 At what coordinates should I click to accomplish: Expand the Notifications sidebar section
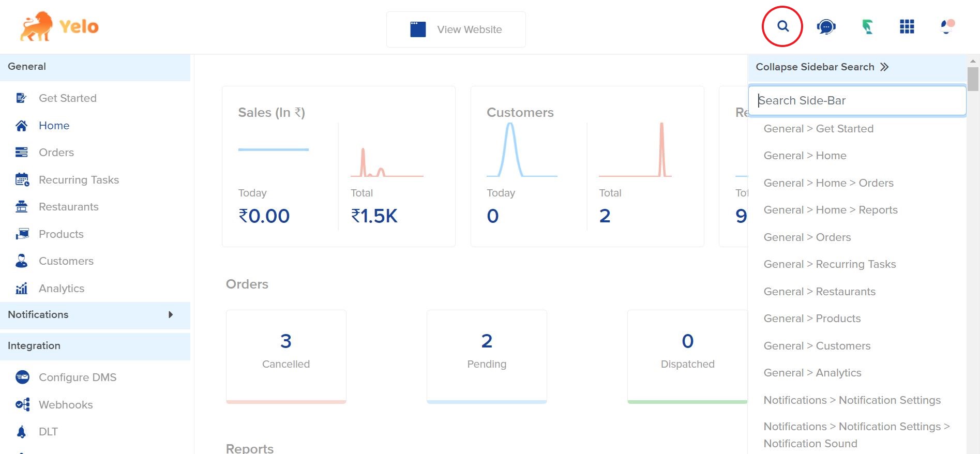click(x=95, y=315)
